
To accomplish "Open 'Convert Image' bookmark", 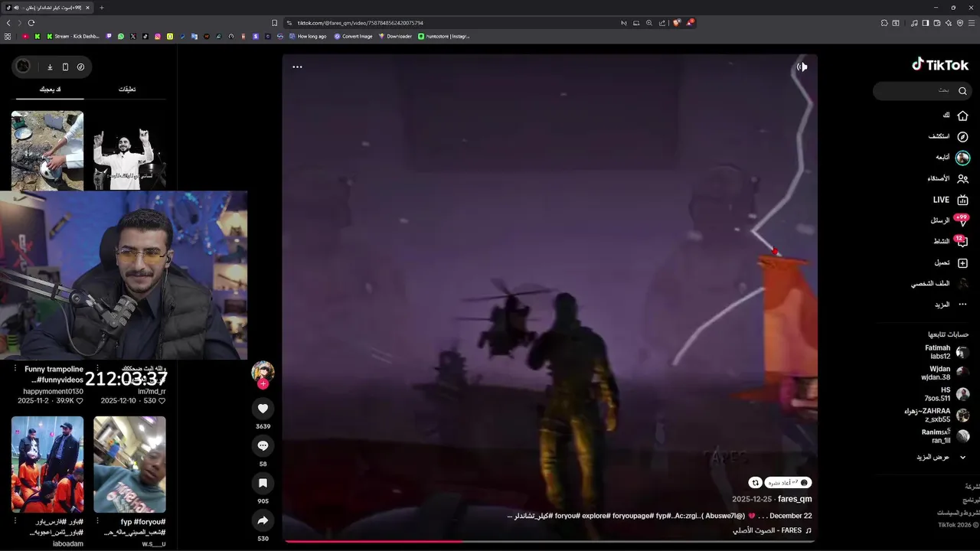I will [x=353, y=36].
